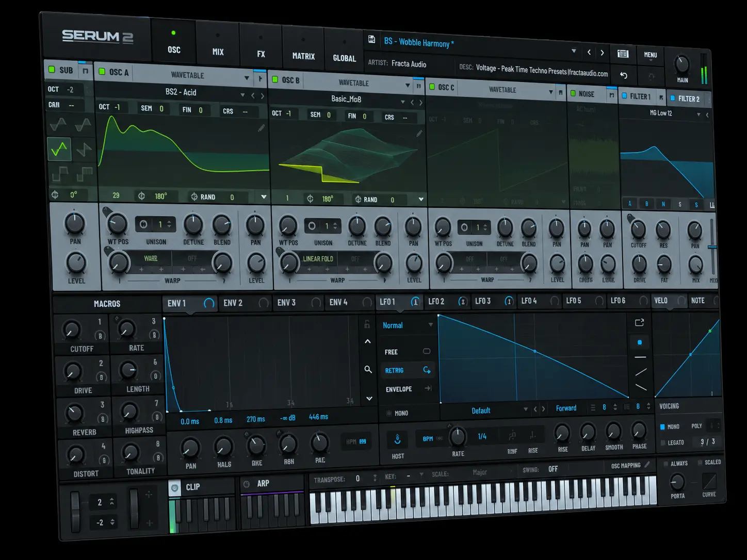This screenshot has width=747, height=560.
Task: Click the OSC A phase crosshair icon
Action: (x=141, y=196)
